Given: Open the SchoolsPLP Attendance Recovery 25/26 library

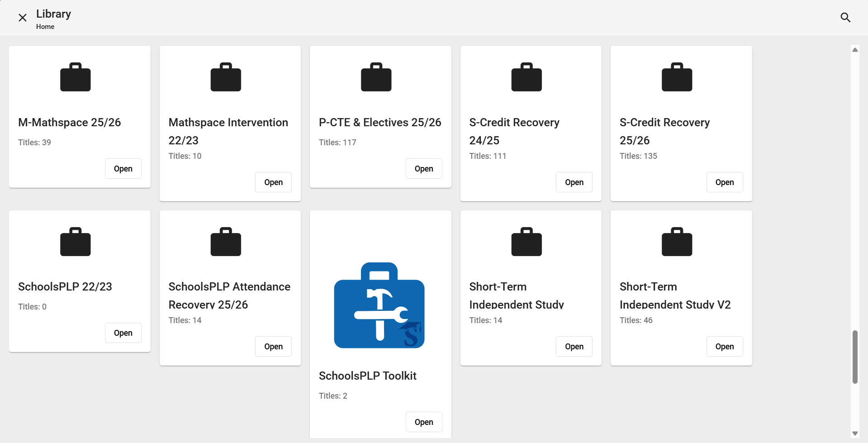Looking at the screenshot, I should [274, 347].
